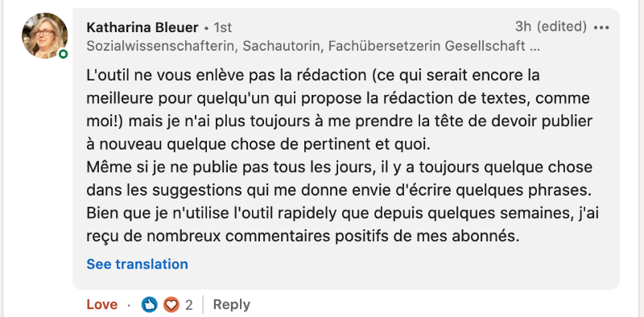
Task: Open Katharina Bleuer's profile via name
Action: click(142, 27)
